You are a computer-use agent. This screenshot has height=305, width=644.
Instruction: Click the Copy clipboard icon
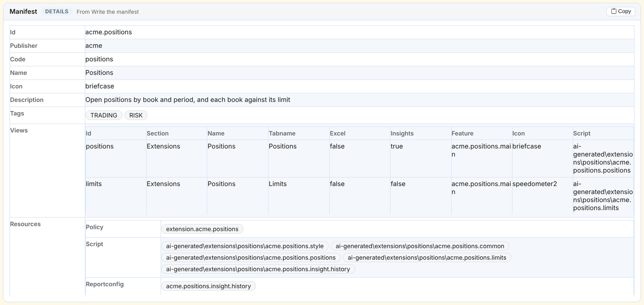(x=614, y=11)
